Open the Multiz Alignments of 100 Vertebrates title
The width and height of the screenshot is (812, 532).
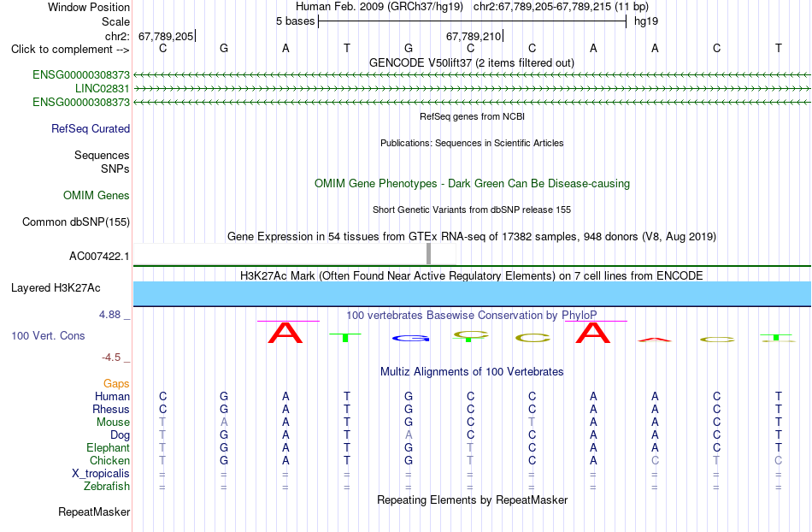(472, 371)
